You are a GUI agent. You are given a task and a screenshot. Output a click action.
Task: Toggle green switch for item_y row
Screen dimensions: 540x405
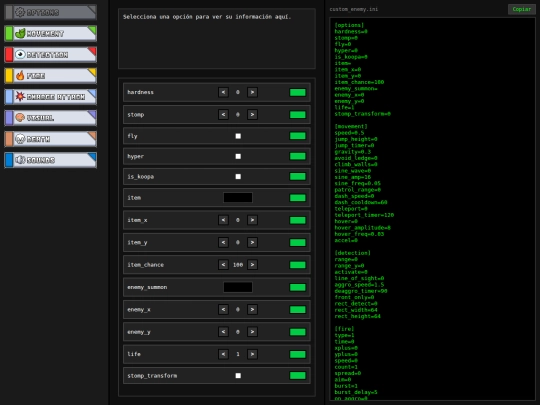[298, 242]
